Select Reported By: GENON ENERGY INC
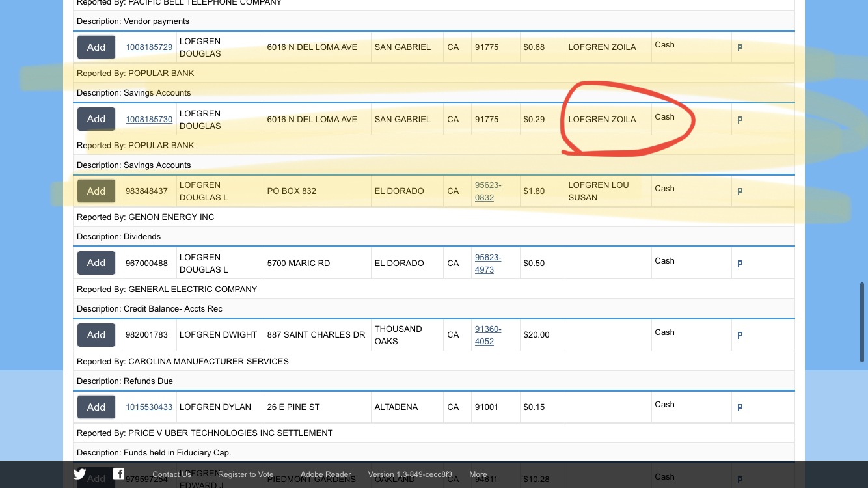This screenshot has width=868, height=488. pyautogui.click(x=145, y=217)
